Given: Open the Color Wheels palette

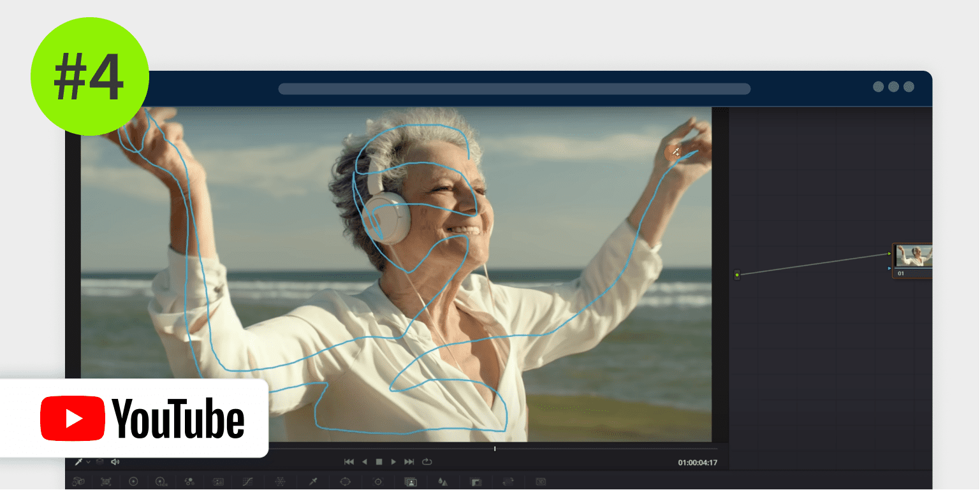Looking at the screenshot, I should [x=133, y=482].
